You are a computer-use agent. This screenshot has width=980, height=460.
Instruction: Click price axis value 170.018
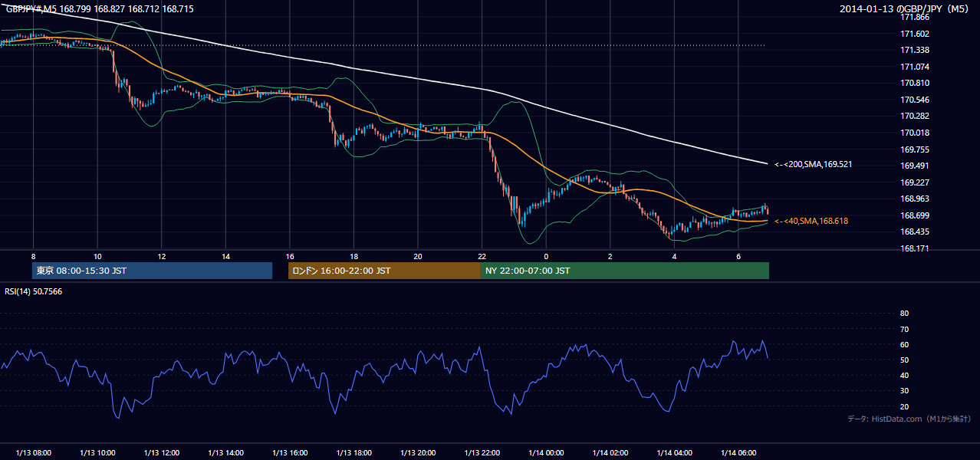[x=914, y=133]
